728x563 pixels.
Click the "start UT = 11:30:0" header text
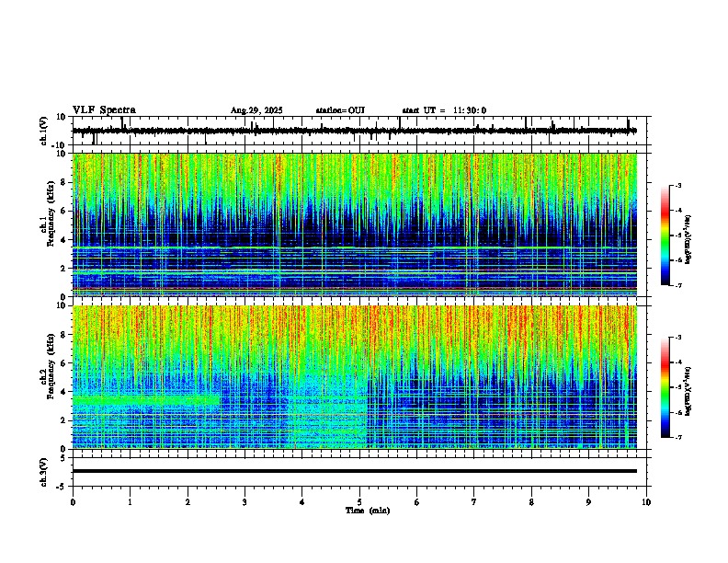pyautogui.click(x=444, y=110)
